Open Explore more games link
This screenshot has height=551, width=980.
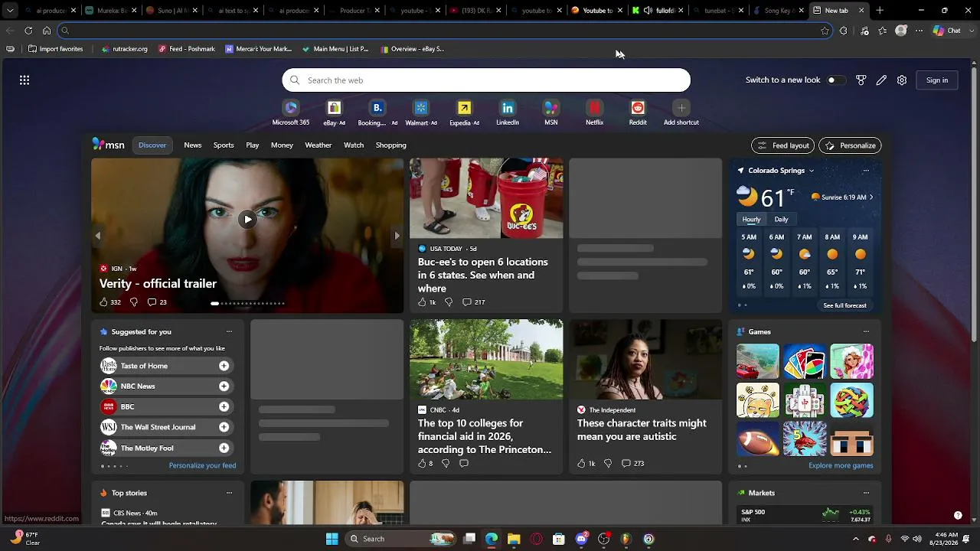(841, 465)
